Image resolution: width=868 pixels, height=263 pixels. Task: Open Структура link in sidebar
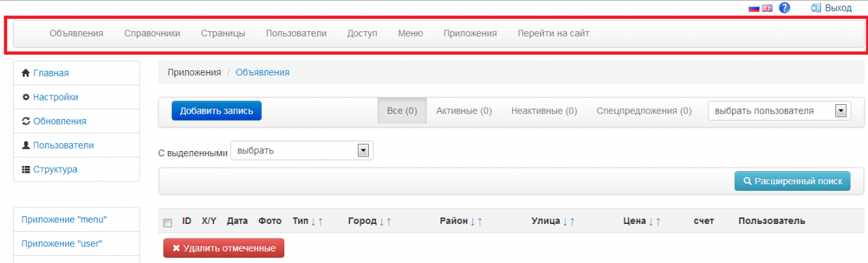tap(56, 170)
